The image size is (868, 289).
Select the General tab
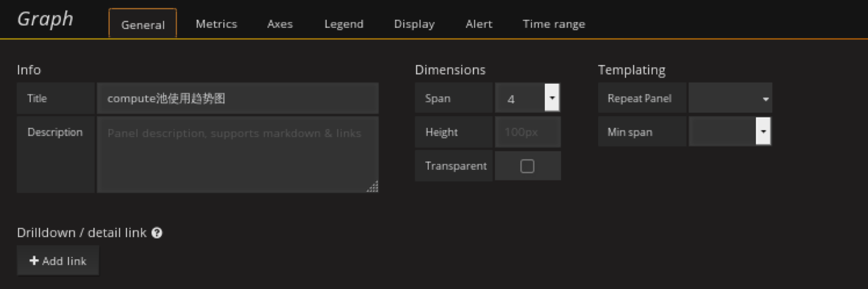coord(143,25)
